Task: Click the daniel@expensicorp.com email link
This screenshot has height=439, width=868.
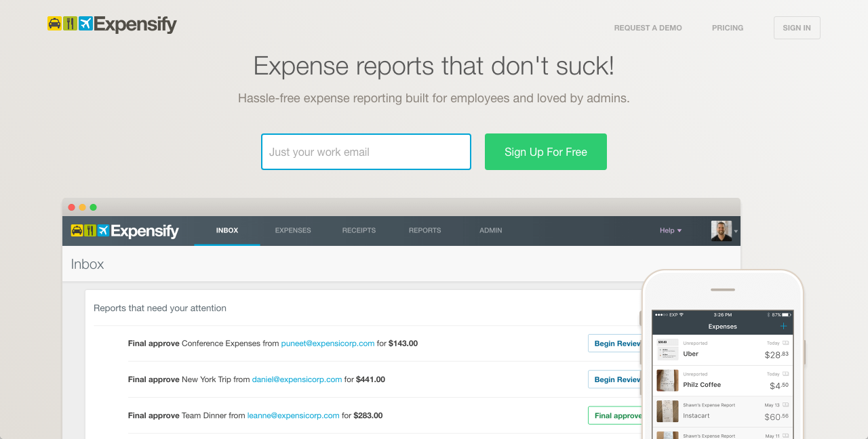Action: [297, 379]
